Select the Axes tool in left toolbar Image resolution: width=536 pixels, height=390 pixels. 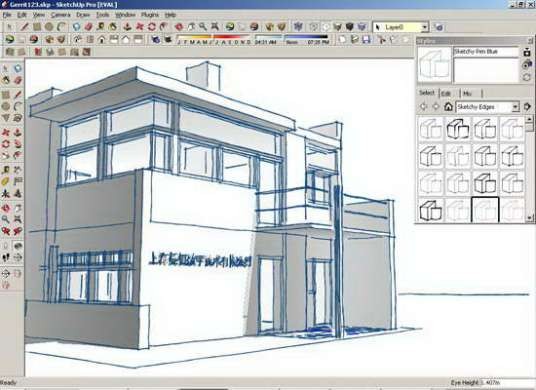coord(5,194)
